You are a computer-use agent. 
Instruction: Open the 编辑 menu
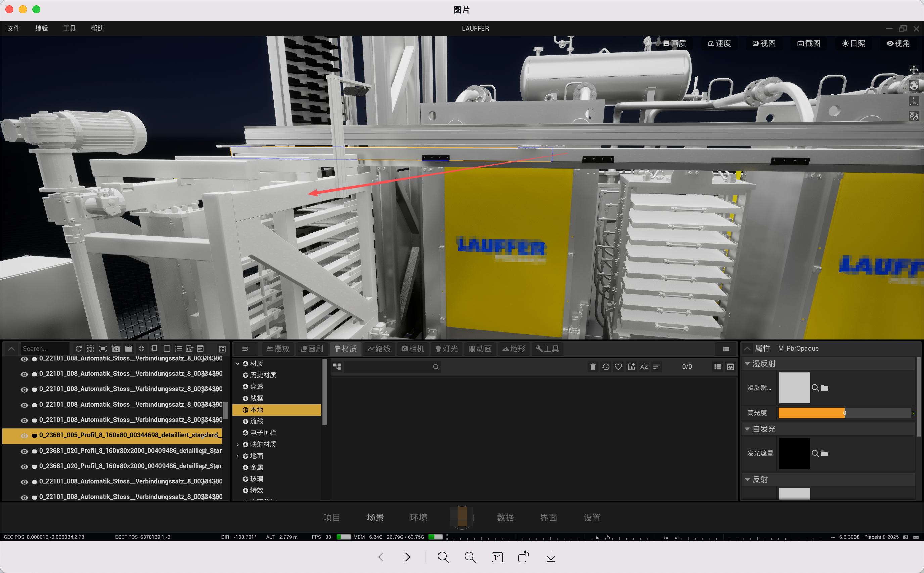[41, 29]
